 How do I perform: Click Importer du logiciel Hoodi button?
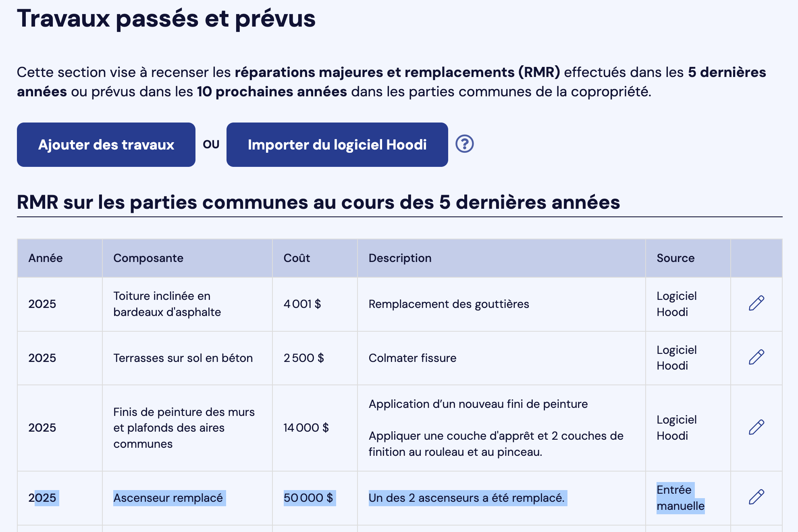click(337, 145)
